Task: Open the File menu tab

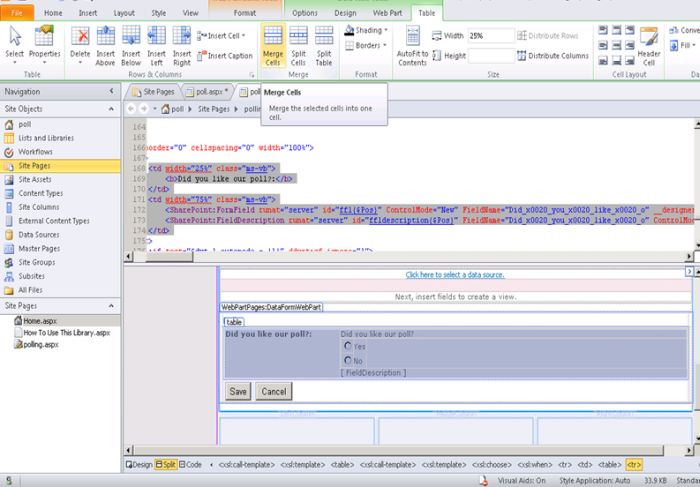Action: point(17,13)
